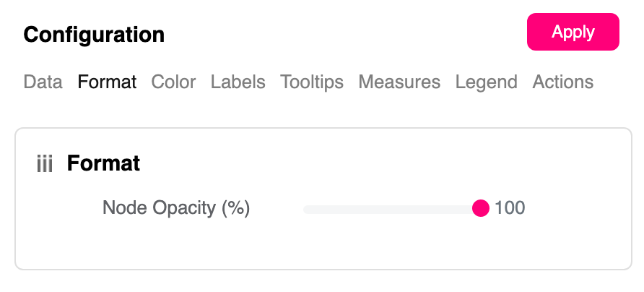
Task: Click the Node Opacity slider handle
Action: (481, 209)
